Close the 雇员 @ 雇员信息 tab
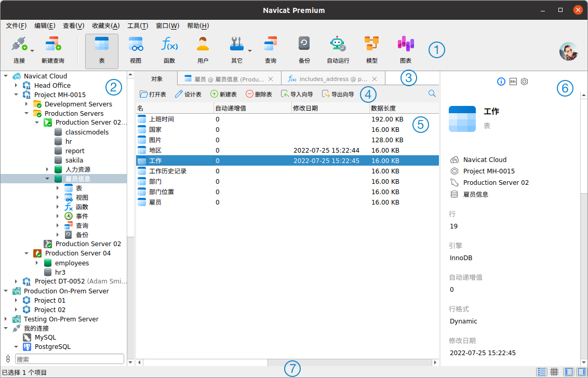The height and width of the screenshot is (378, 588). [x=271, y=79]
